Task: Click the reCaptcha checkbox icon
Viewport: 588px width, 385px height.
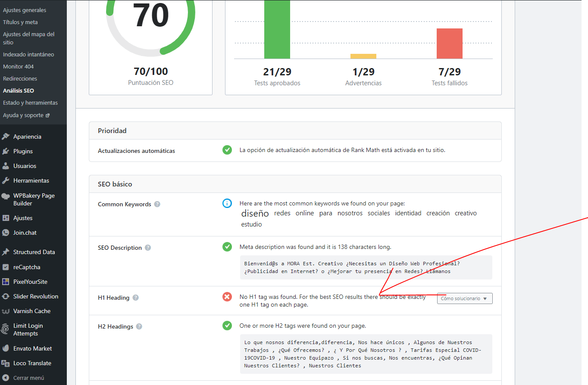Action: point(6,267)
